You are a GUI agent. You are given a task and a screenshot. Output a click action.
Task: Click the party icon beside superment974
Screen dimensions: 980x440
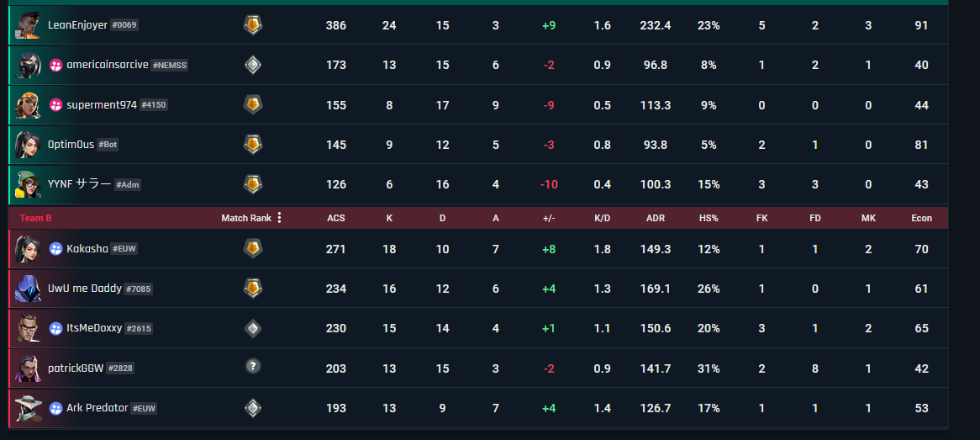click(55, 105)
